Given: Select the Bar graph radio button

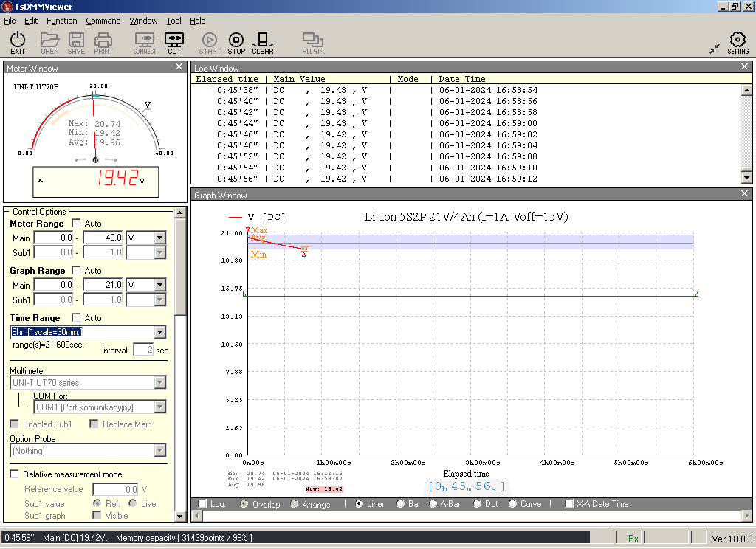Looking at the screenshot, I should tap(401, 504).
